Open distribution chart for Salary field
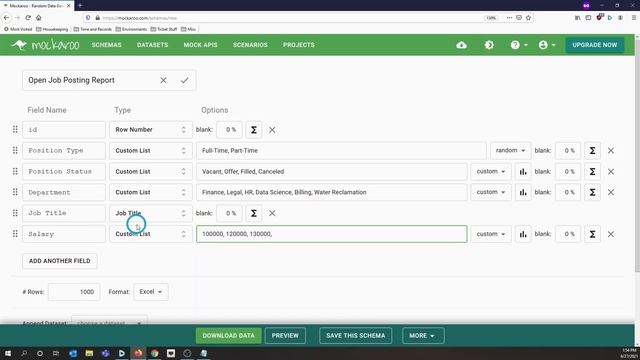 click(x=523, y=234)
